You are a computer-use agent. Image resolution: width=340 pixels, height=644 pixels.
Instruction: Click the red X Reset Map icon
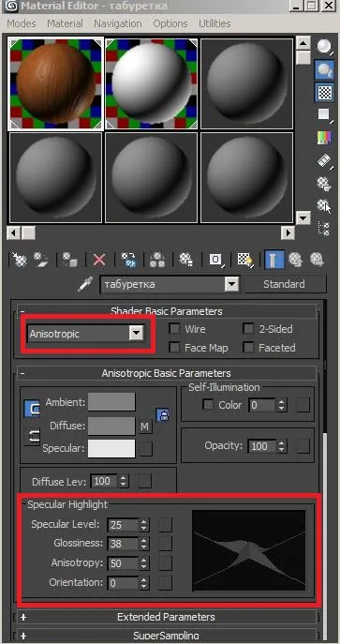coord(99,260)
